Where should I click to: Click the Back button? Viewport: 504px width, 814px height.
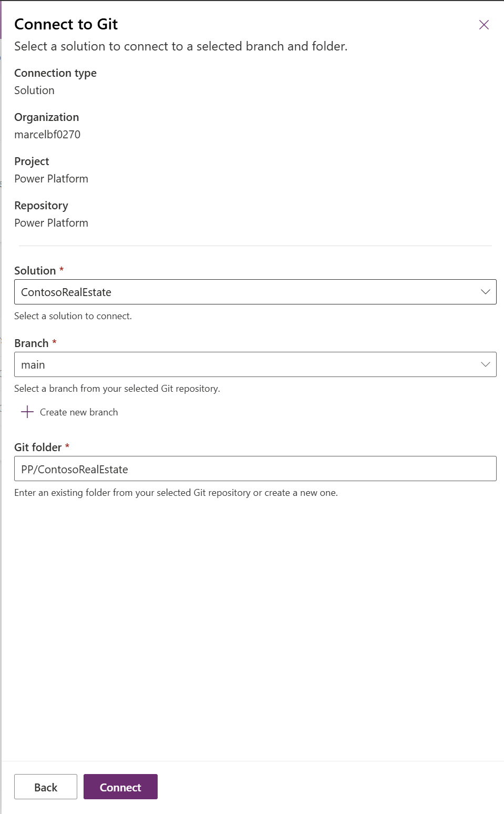(x=45, y=787)
